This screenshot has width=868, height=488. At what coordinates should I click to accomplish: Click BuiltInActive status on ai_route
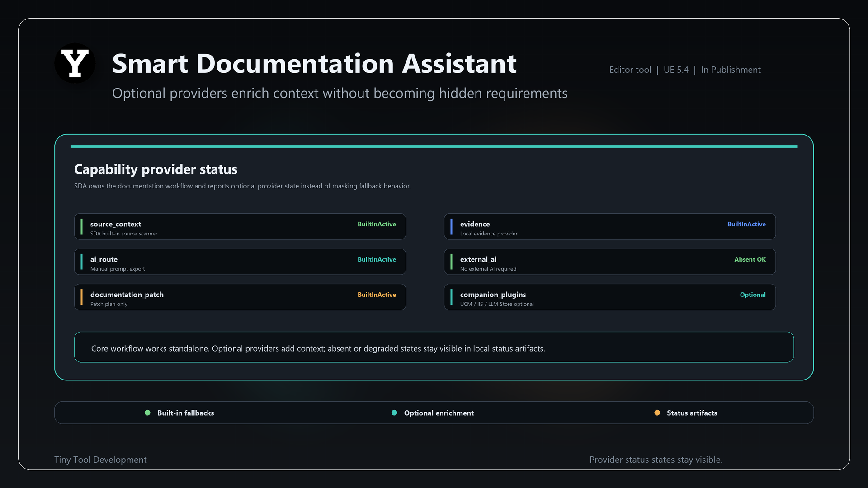[377, 259]
